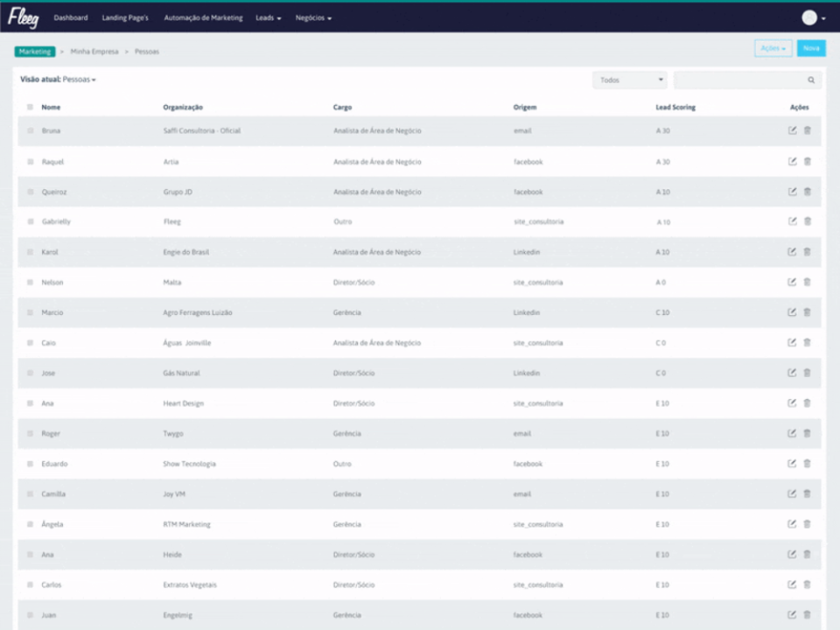Open the Leads navigation menu
This screenshot has width=840, height=630.
tap(268, 17)
